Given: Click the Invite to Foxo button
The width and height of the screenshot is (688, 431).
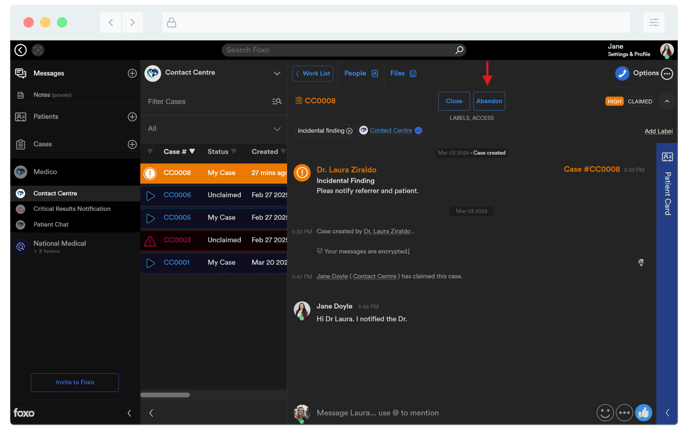Looking at the screenshot, I should pyautogui.click(x=75, y=382).
